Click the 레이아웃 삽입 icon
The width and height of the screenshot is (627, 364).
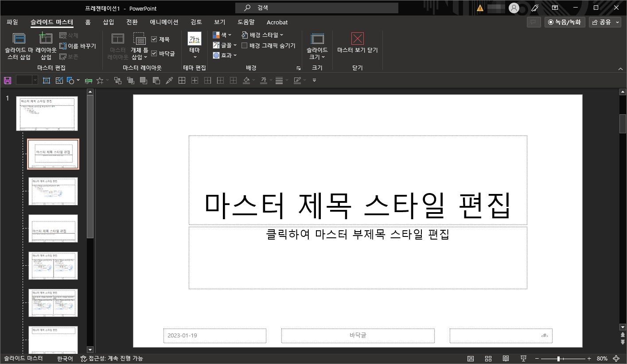pos(45,44)
